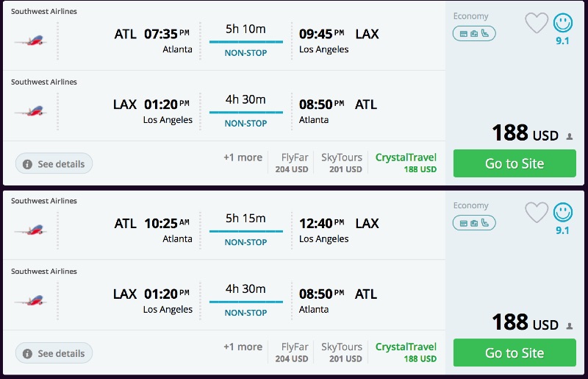Image resolution: width=588 pixels, height=379 pixels.
Task: Favorite the second flight with the heart icon
Action: pos(537,213)
